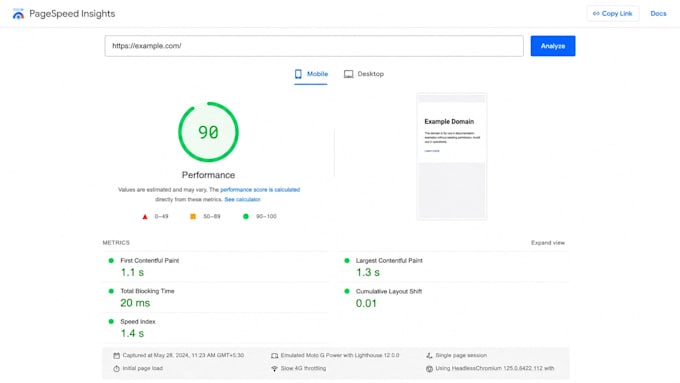The height and width of the screenshot is (383, 680).
Task: Click the METRICS section heading
Action: click(x=116, y=243)
